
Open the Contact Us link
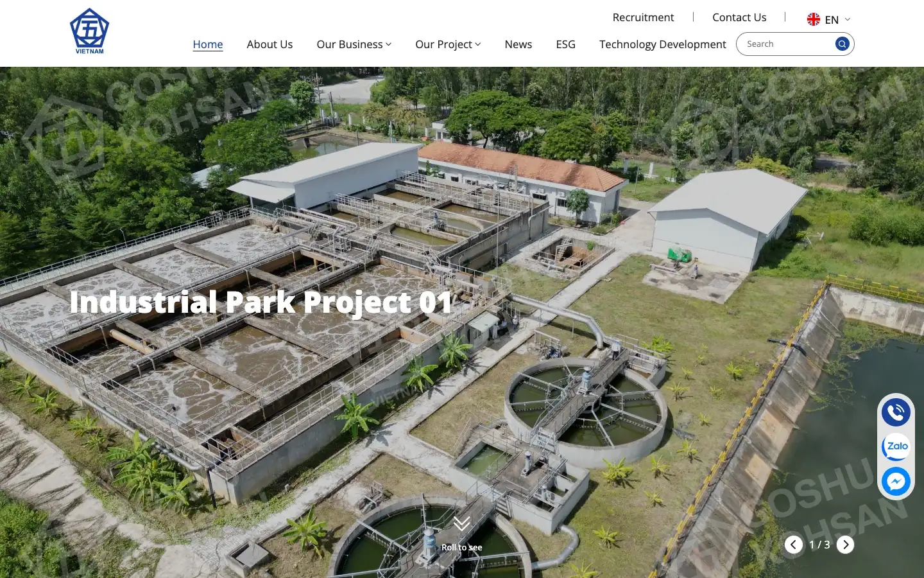739,17
